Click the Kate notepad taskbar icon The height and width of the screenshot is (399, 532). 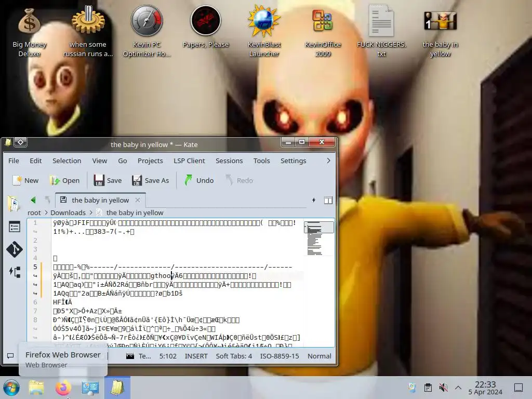point(117,388)
